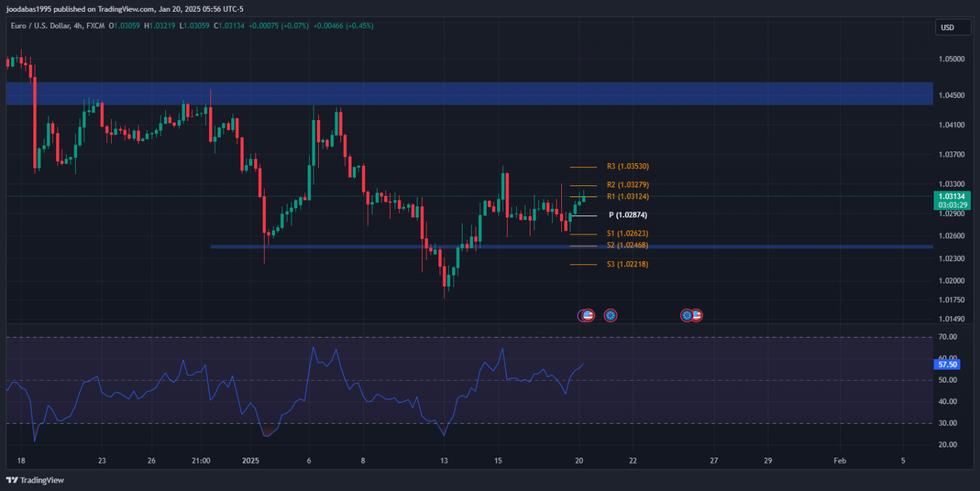This screenshot has width=980, height=491.
Task: Click 1.01490 on the price axis
Action: tap(951, 319)
